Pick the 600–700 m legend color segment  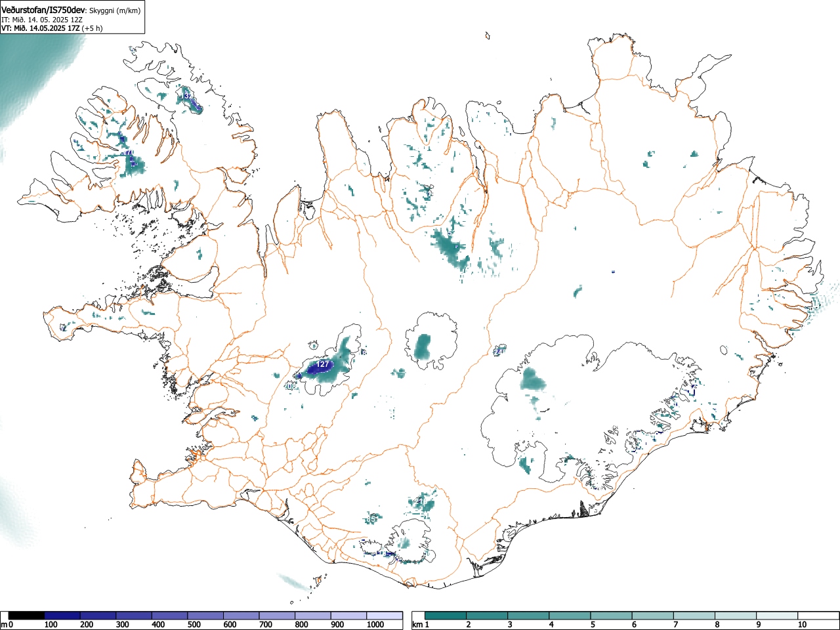241,616
